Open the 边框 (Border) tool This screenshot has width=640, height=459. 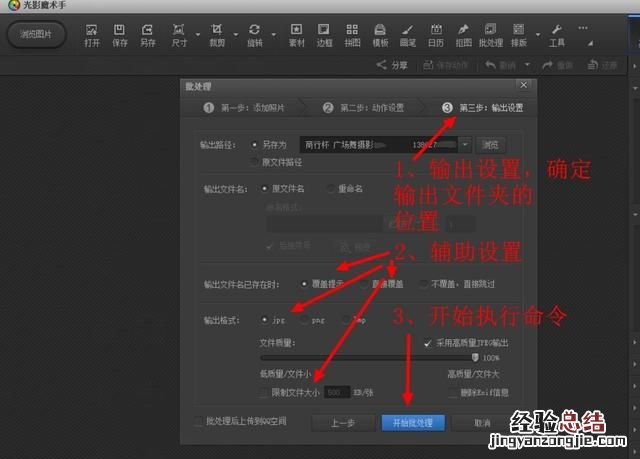click(324, 35)
